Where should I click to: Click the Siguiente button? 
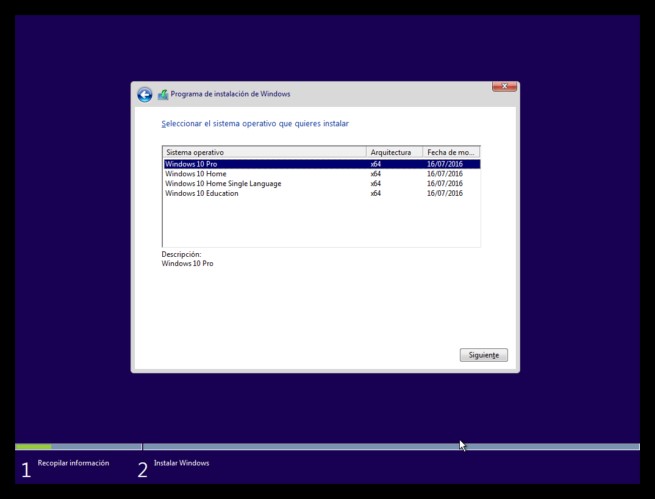coord(484,355)
